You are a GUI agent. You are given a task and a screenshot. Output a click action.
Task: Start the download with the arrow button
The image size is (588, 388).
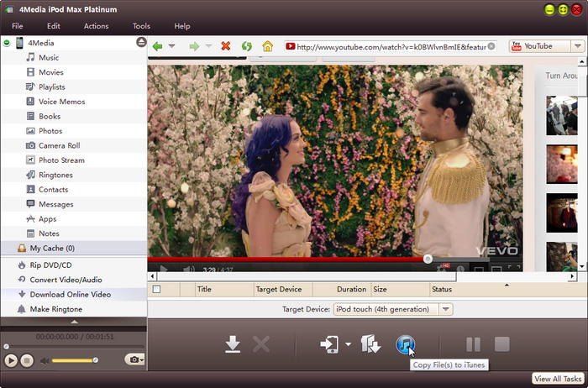[233, 344]
